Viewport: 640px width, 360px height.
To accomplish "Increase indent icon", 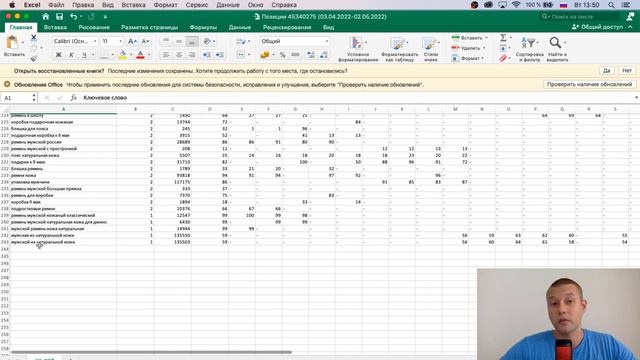I will [220, 55].
